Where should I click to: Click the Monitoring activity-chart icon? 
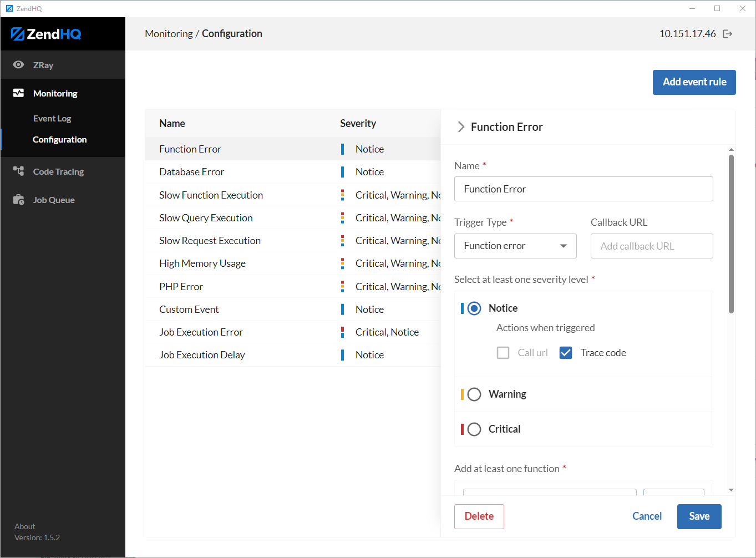[x=18, y=93]
